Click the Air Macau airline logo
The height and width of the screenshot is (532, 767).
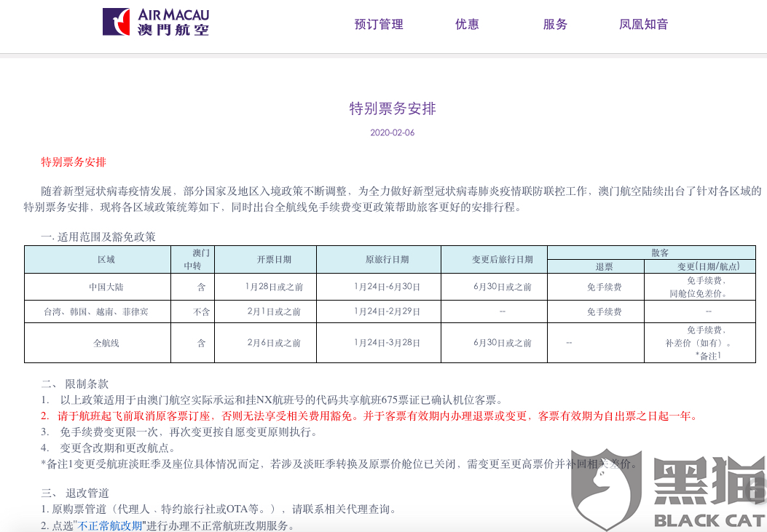157,22
